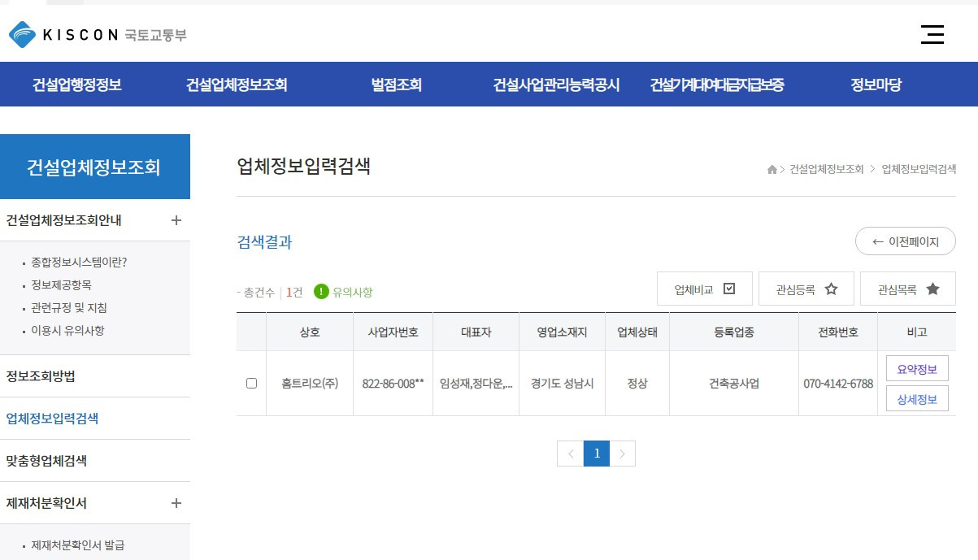978x560 pixels.
Task: Click the 총건수 1건 count text
Action: [x=269, y=293]
